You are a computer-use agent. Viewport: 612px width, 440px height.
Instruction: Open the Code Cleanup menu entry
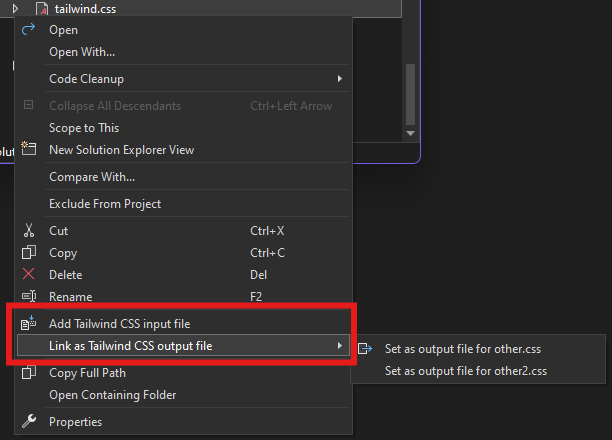(x=183, y=79)
